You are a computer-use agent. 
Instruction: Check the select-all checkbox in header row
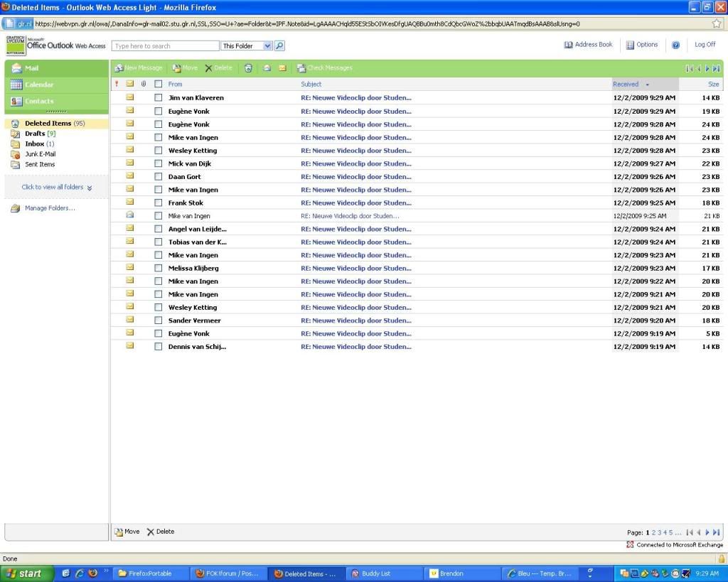click(x=159, y=84)
